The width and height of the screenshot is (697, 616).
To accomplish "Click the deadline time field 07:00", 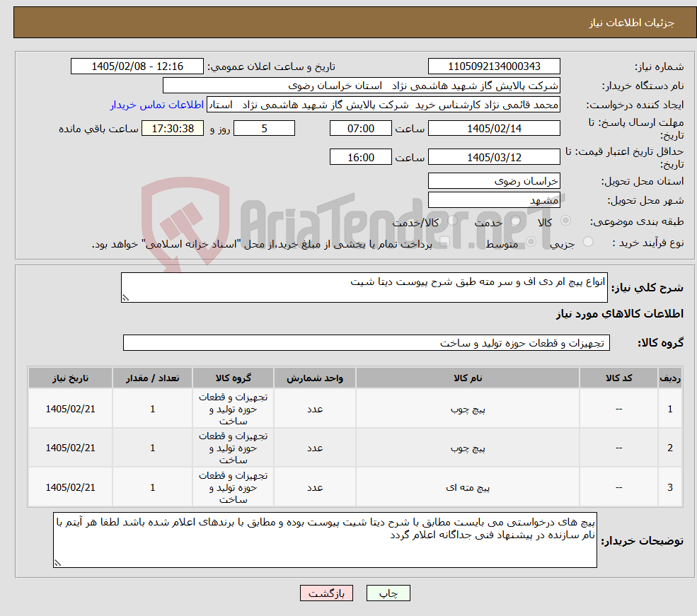I will pos(360,129).
